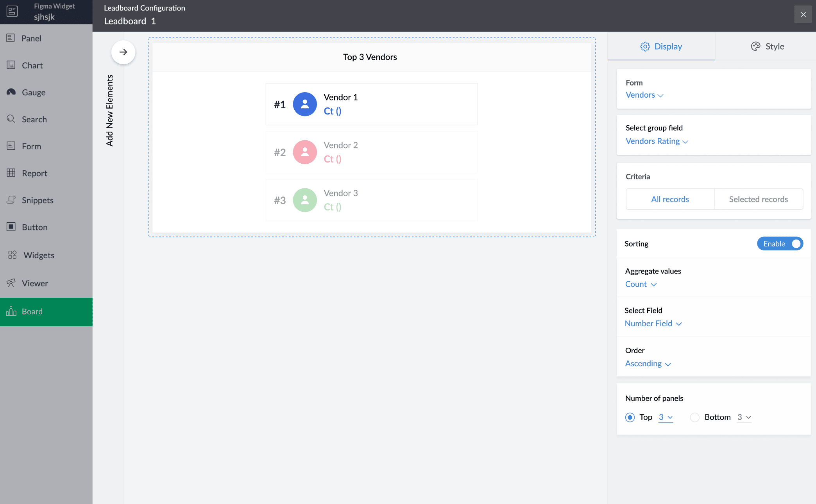This screenshot has width=816, height=504.
Task: Click the Viewer telescope icon
Action: coord(11,283)
